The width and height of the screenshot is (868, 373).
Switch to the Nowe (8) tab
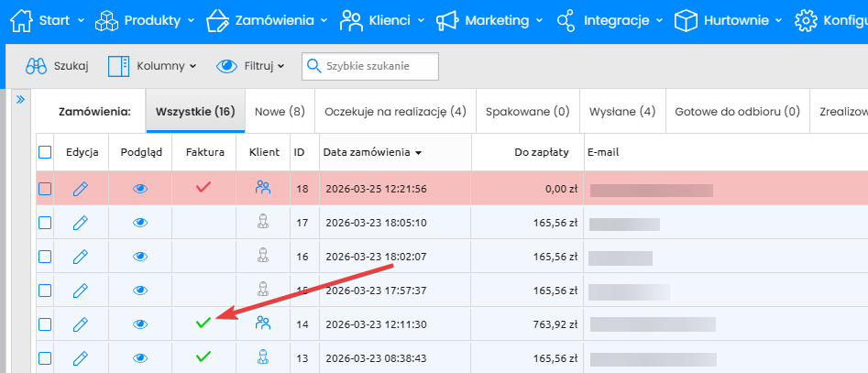click(280, 112)
